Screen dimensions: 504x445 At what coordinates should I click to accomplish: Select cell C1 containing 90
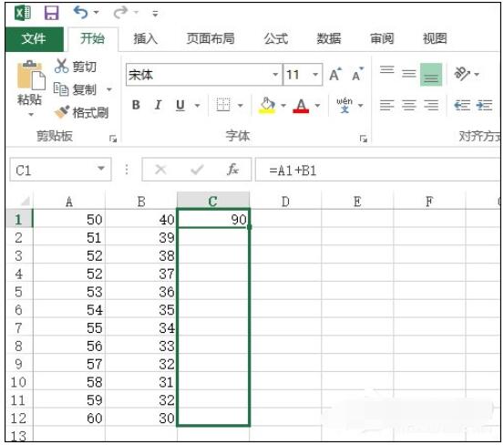(213, 219)
